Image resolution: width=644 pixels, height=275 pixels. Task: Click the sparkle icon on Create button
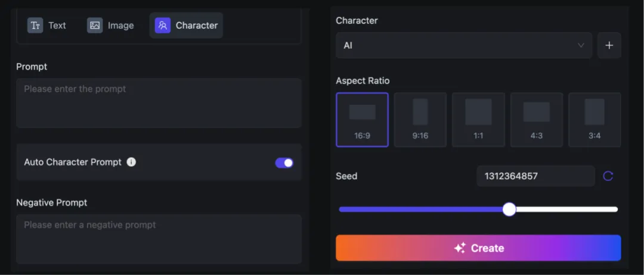coord(459,248)
